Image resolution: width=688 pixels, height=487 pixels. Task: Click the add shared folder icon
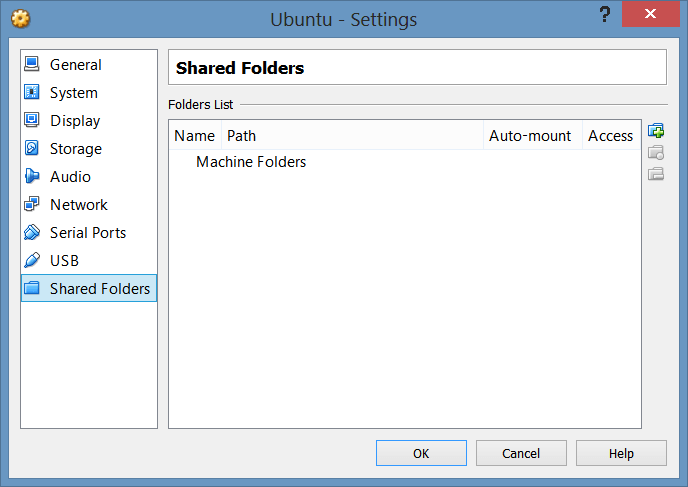pos(656,130)
